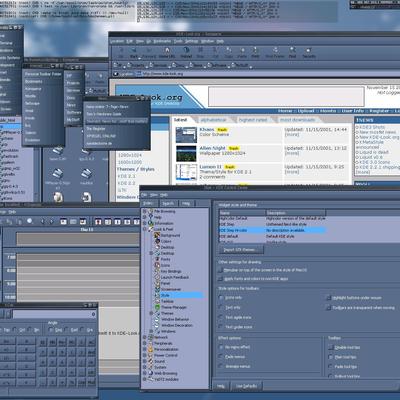Click the Sound category icon in Control Center
Screen dimensions: 400x400
tap(150, 361)
